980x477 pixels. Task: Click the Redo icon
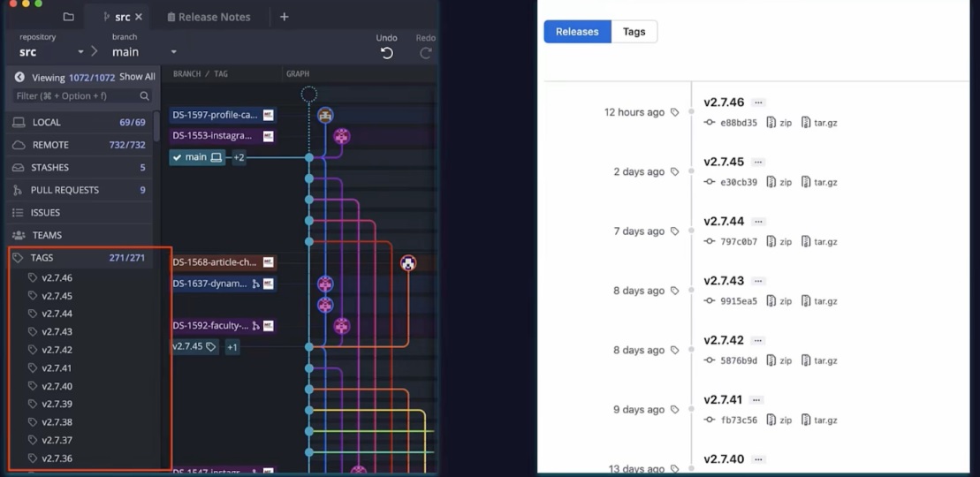pyautogui.click(x=426, y=53)
